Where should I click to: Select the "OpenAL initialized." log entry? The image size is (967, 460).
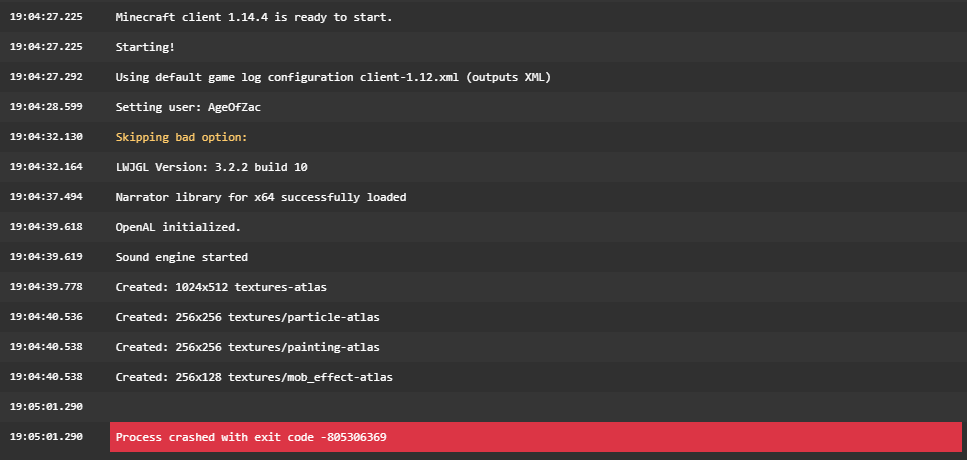pyautogui.click(x=178, y=227)
